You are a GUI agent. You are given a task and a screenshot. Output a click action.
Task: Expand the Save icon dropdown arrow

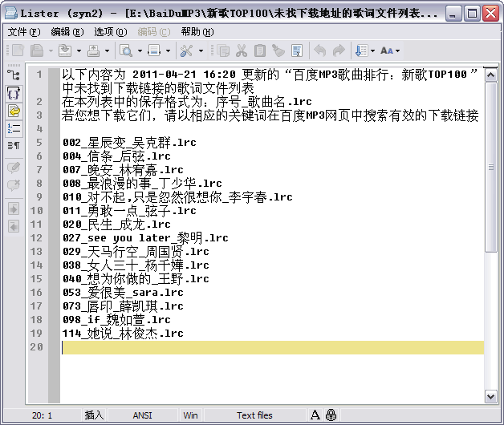click(x=51, y=51)
